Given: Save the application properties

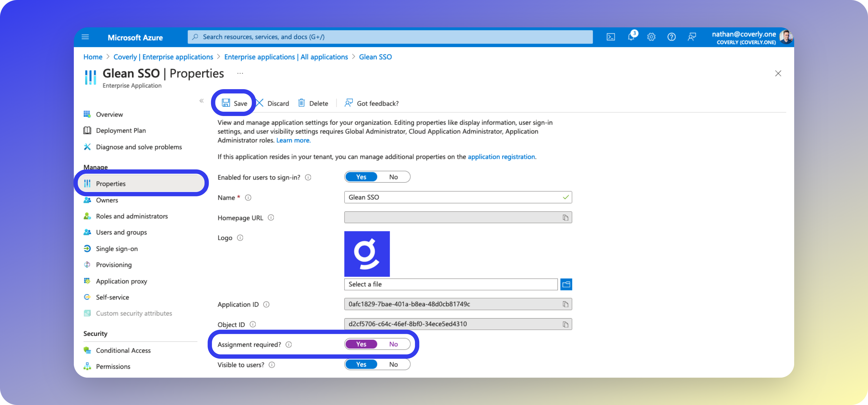Looking at the screenshot, I should 234,103.
